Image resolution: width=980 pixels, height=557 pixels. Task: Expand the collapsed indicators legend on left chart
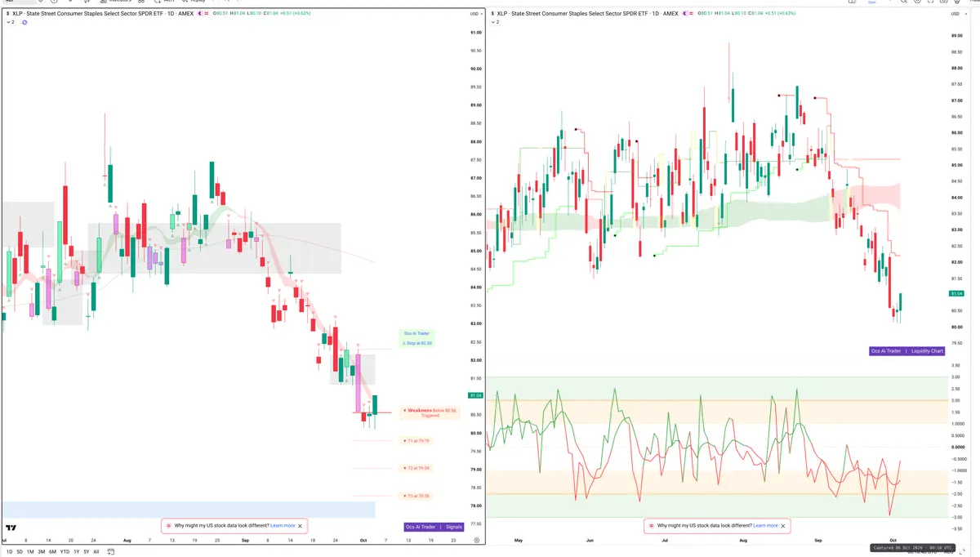coord(11,22)
